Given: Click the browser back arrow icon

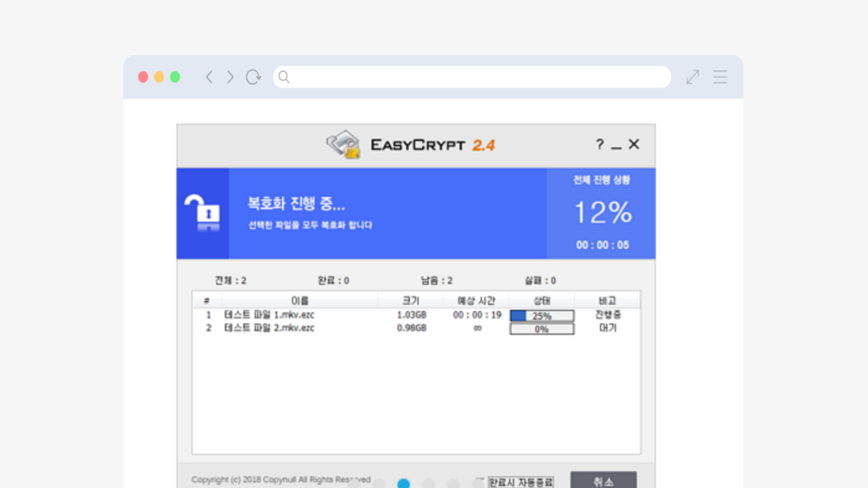Looking at the screenshot, I should [x=209, y=76].
